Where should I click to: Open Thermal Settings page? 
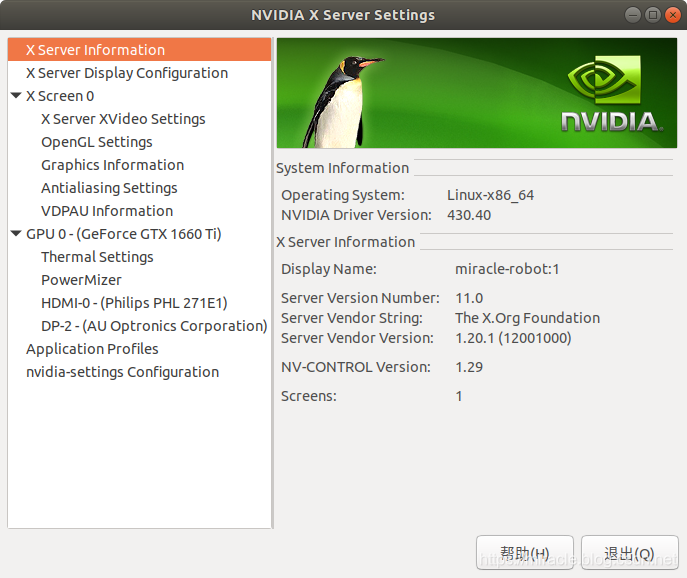[x=139, y=257]
